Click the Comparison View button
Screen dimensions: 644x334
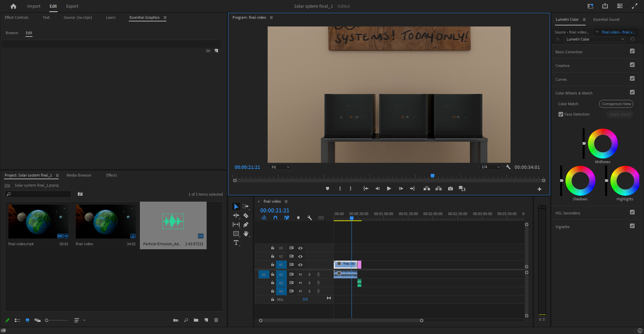616,104
